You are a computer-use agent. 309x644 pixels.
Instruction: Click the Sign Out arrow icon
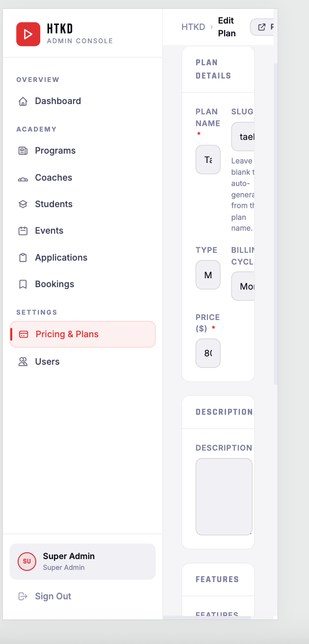point(23,596)
